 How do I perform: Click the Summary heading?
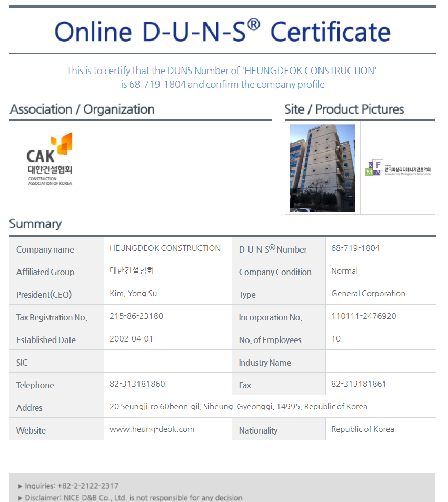(36, 224)
